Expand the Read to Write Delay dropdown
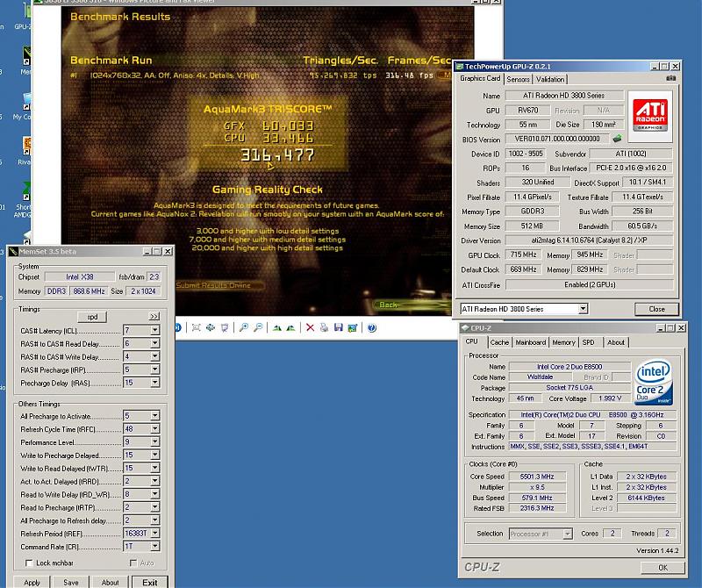This screenshot has width=702, height=588. 155,494
